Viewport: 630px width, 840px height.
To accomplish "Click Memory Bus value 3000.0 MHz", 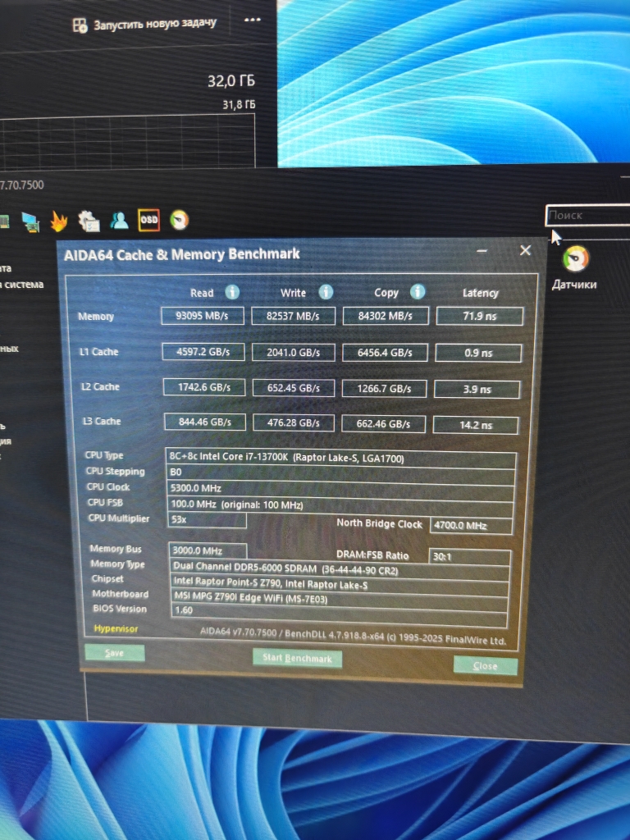I will coord(208,550).
